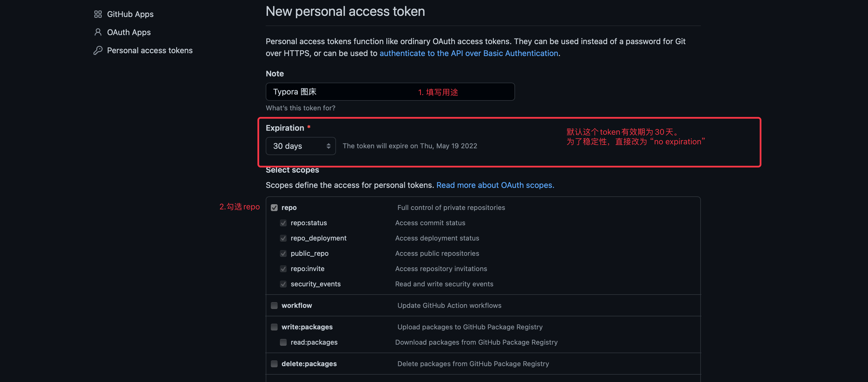Viewport: 868px width, 382px height.
Task: Uncheck the repo scope checkbox
Action: point(274,208)
